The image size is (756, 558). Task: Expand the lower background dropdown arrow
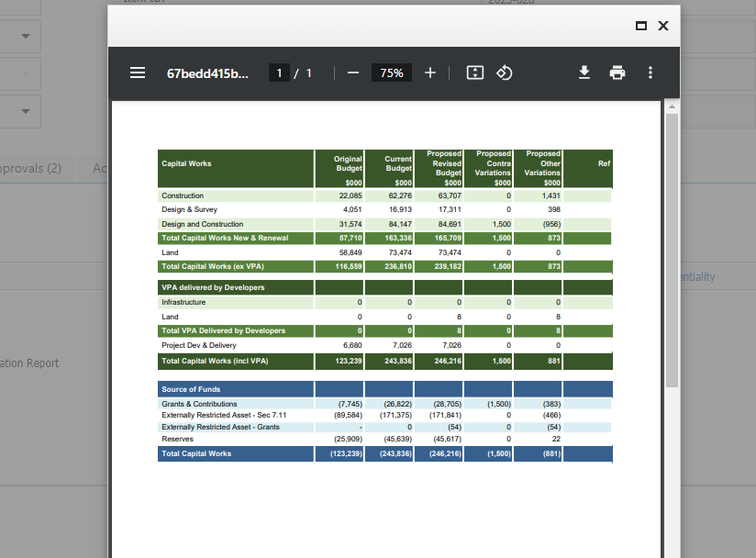point(26,111)
